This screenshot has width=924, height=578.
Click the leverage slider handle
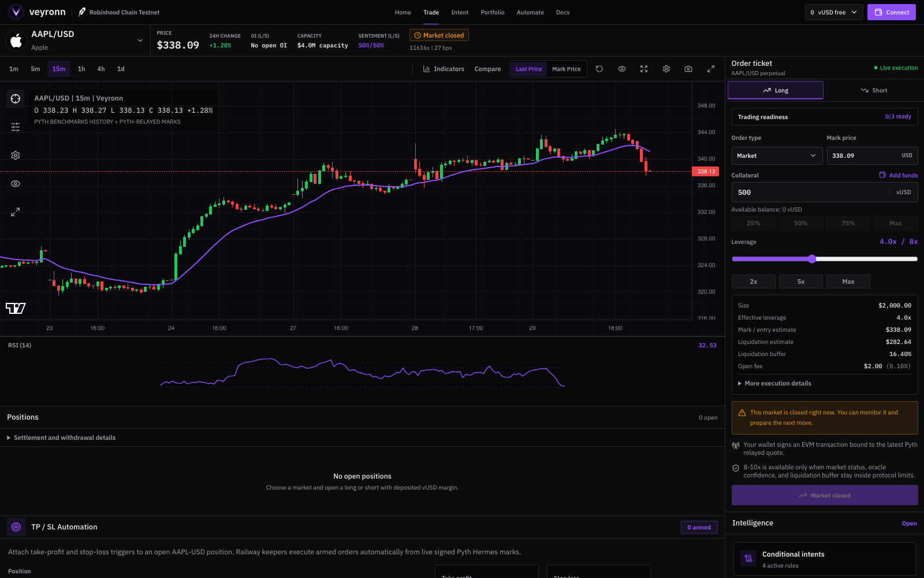(812, 259)
